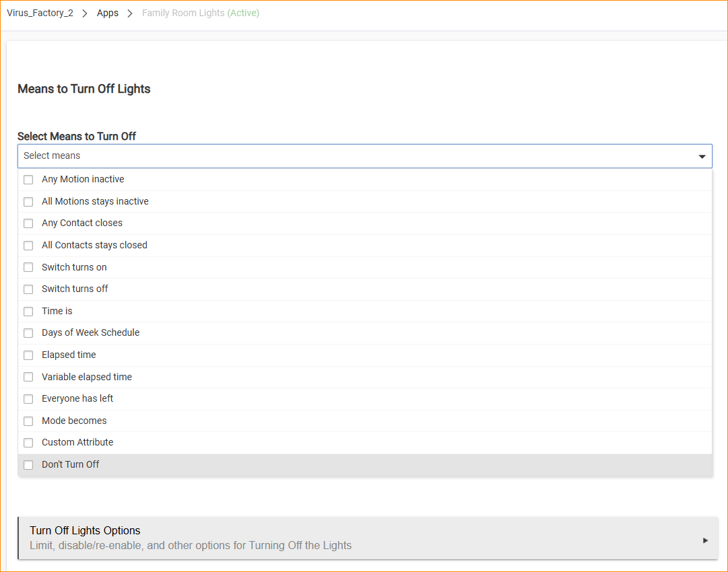Select 'All Contacts stays closed' checkbox
728x572 pixels.
28,246
